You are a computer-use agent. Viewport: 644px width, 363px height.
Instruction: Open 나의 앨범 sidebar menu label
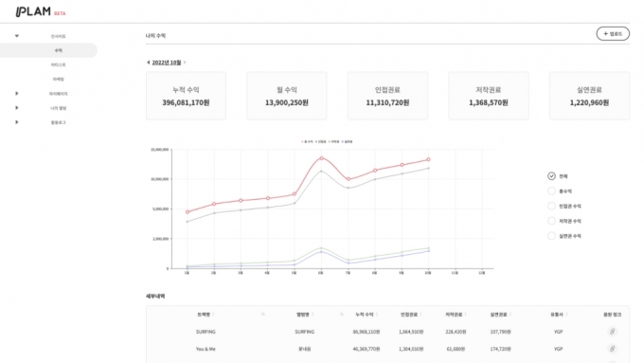click(59, 108)
